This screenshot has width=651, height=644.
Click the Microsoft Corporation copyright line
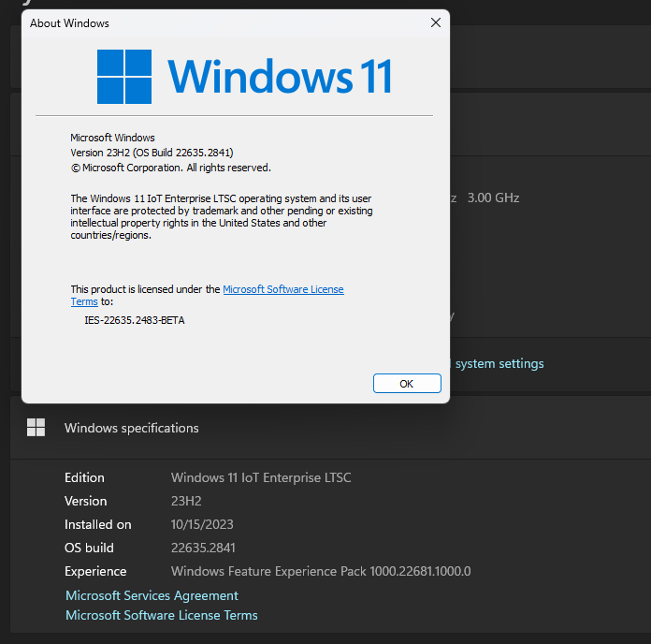[x=170, y=168]
